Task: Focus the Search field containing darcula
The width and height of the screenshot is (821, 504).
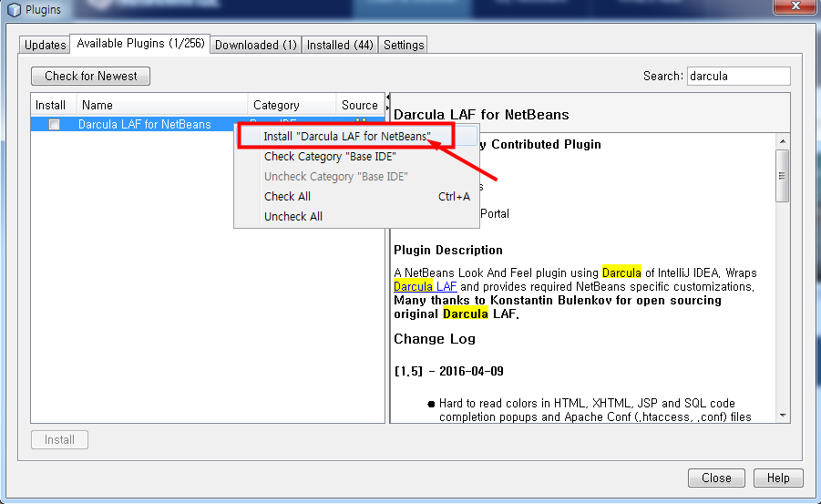Action: click(x=738, y=76)
